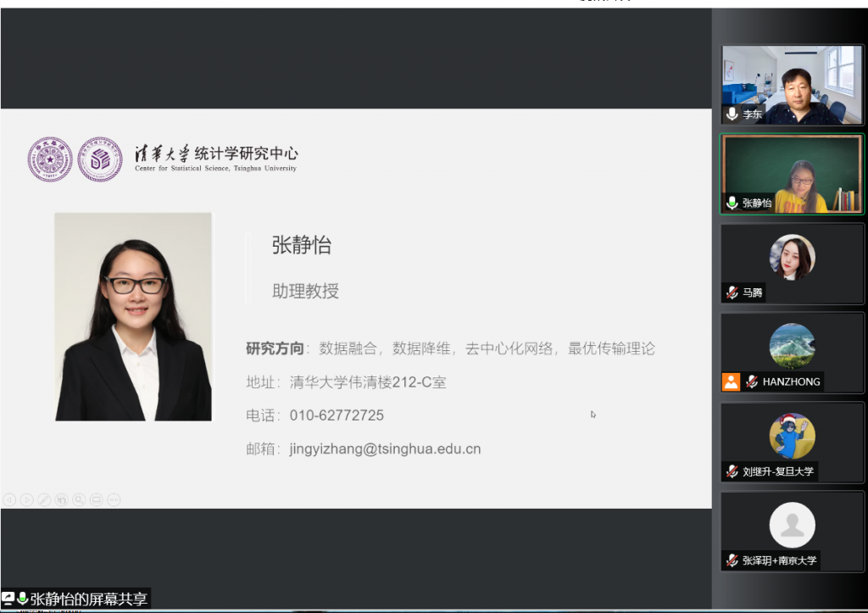Click the see-all-slides icon in slideshow toolbar

click(x=61, y=499)
